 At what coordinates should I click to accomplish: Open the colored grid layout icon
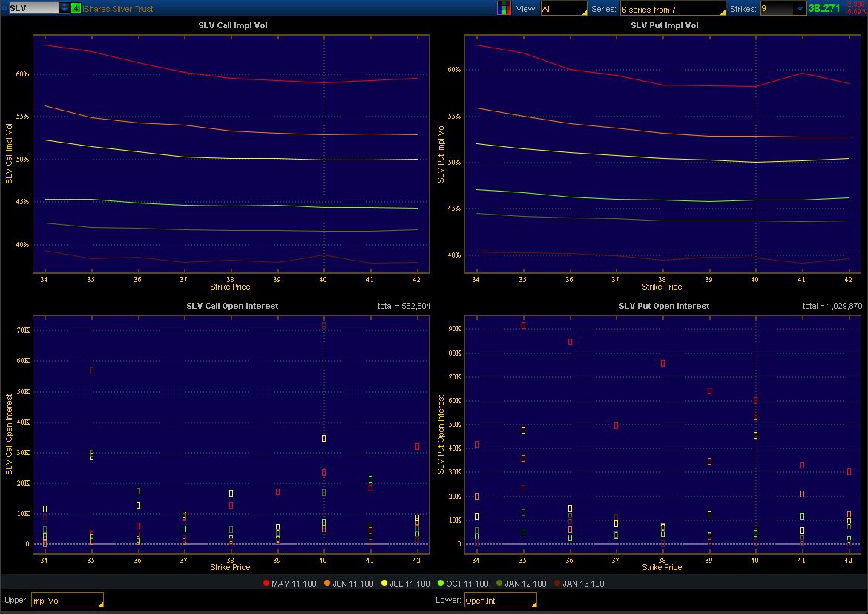(x=504, y=8)
